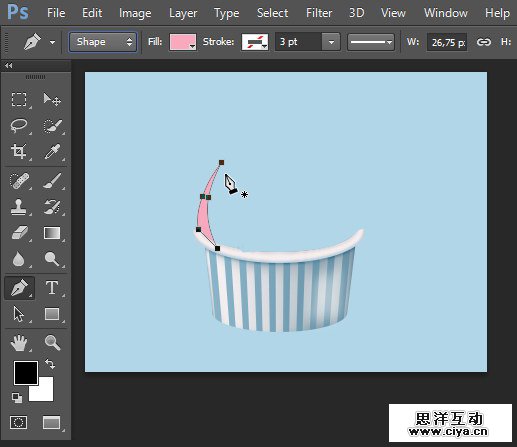Open the stroke line type dropdown
Screen dimensions: 517x447
click(371, 42)
